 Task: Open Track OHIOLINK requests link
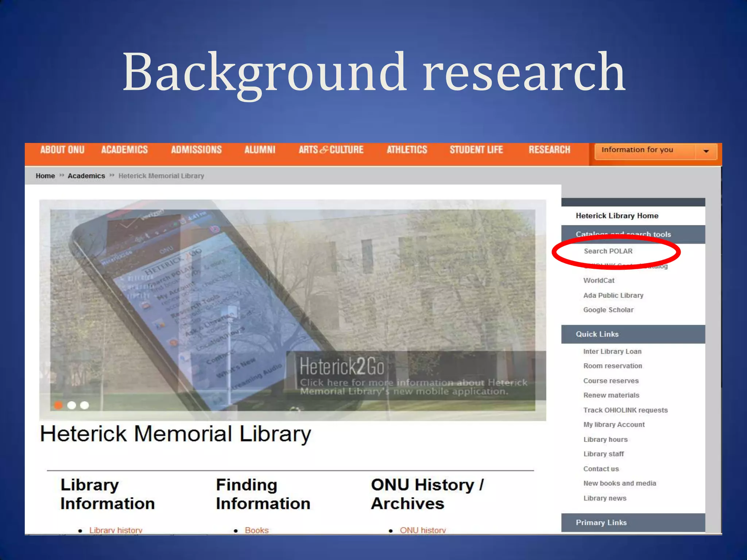pyautogui.click(x=626, y=410)
